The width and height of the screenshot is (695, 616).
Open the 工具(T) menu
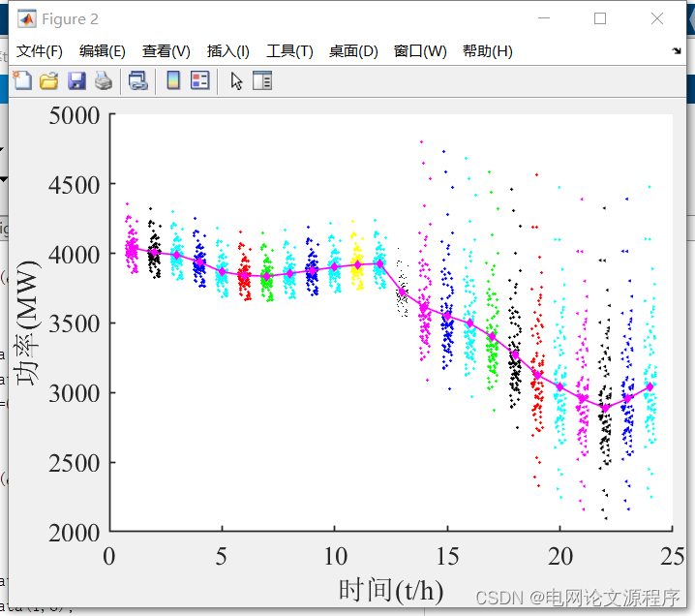289,51
